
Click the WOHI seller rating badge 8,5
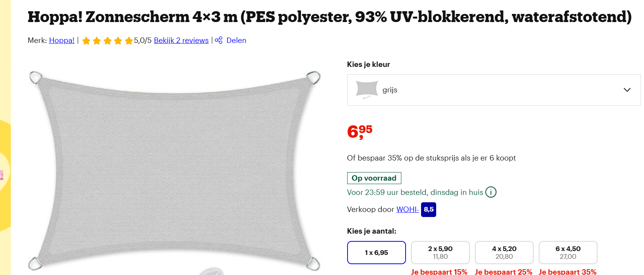[428, 209]
